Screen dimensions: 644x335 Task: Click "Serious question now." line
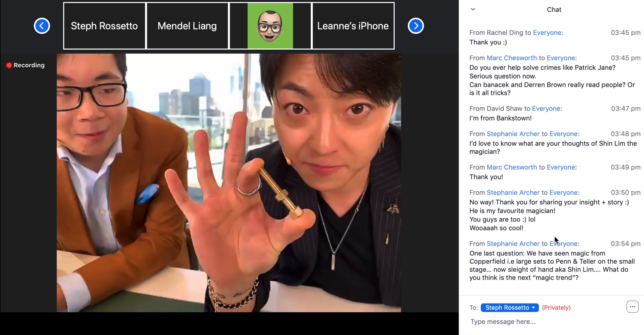(503, 76)
